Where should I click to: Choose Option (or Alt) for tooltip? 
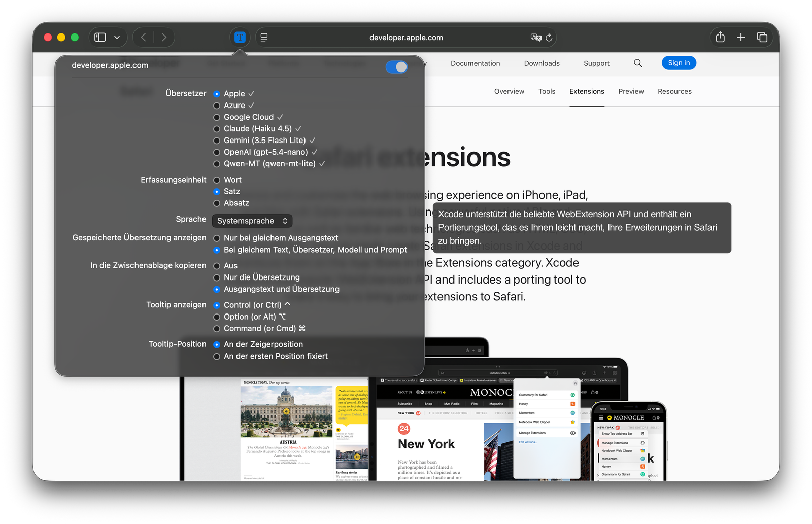pyautogui.click(x=217, y=317)
